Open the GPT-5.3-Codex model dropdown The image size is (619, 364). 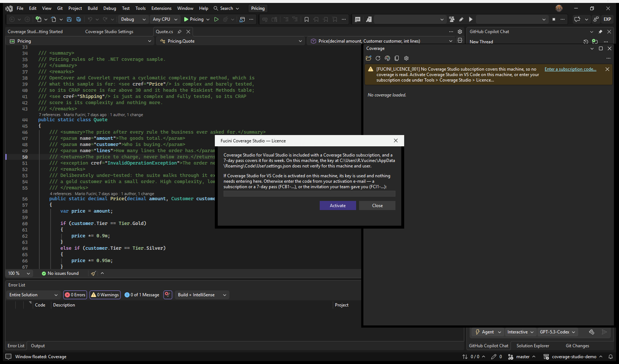[x=557, y=332]
